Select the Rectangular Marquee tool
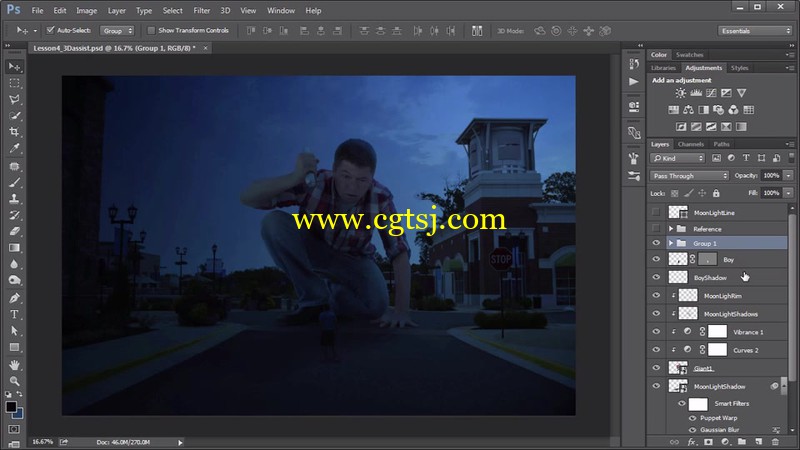Screen dimensions: 800x450 pyautogui.click(x=14, y=83)
